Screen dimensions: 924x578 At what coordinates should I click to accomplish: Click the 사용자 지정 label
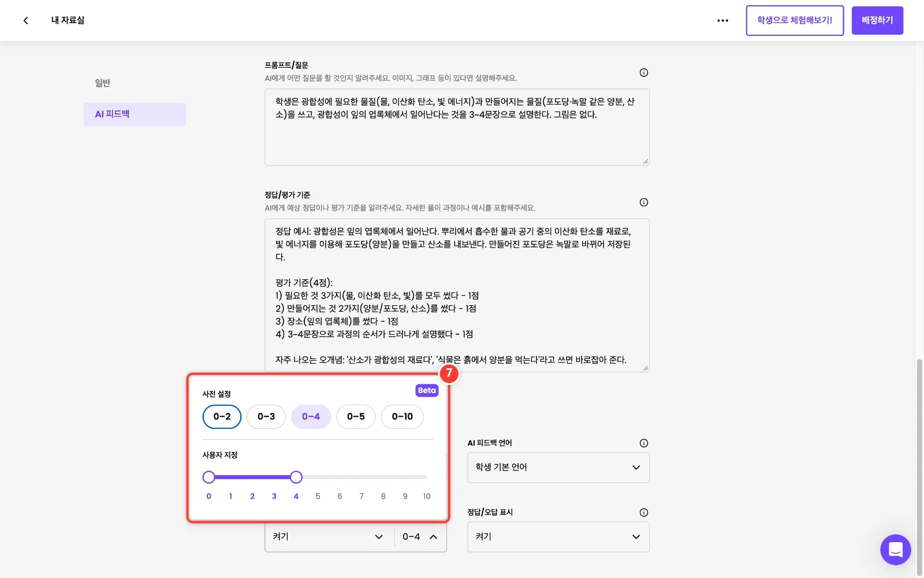click(x=220, y=455)
